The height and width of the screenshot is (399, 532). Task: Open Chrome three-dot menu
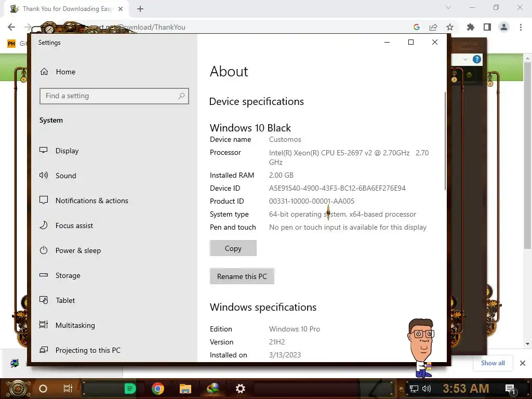521,27
